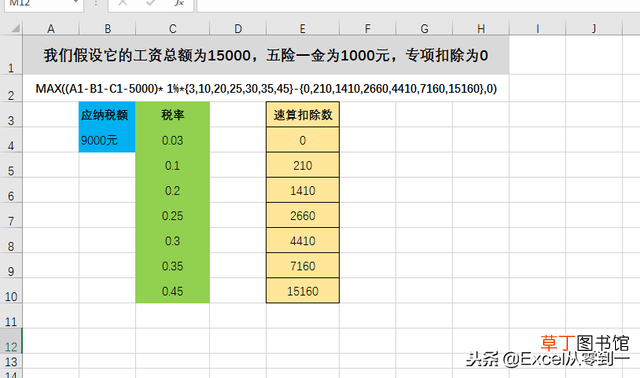Click the green 税率 header cell

[x=173, y=115]
